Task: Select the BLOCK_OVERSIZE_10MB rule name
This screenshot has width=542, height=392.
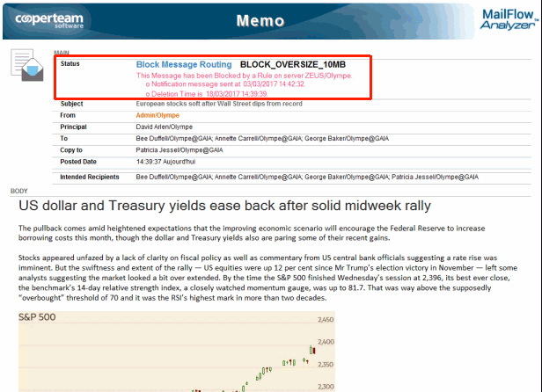Action: pyautogui.click(x=293, y=64)
